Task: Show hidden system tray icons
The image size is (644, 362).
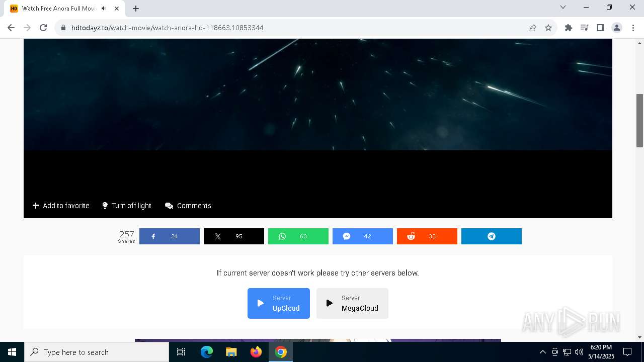Action: click(543, 352)
